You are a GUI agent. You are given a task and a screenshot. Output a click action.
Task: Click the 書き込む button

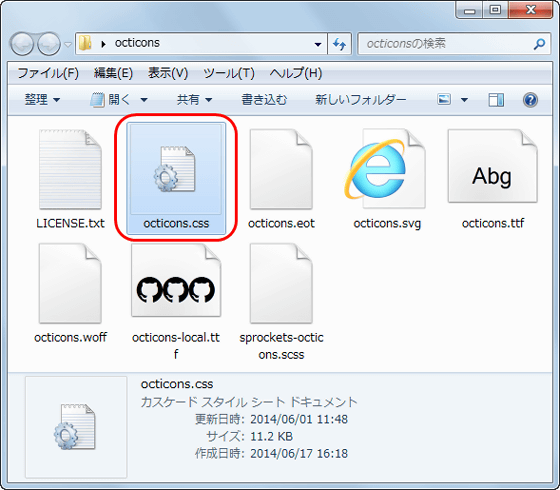point(264,100)
